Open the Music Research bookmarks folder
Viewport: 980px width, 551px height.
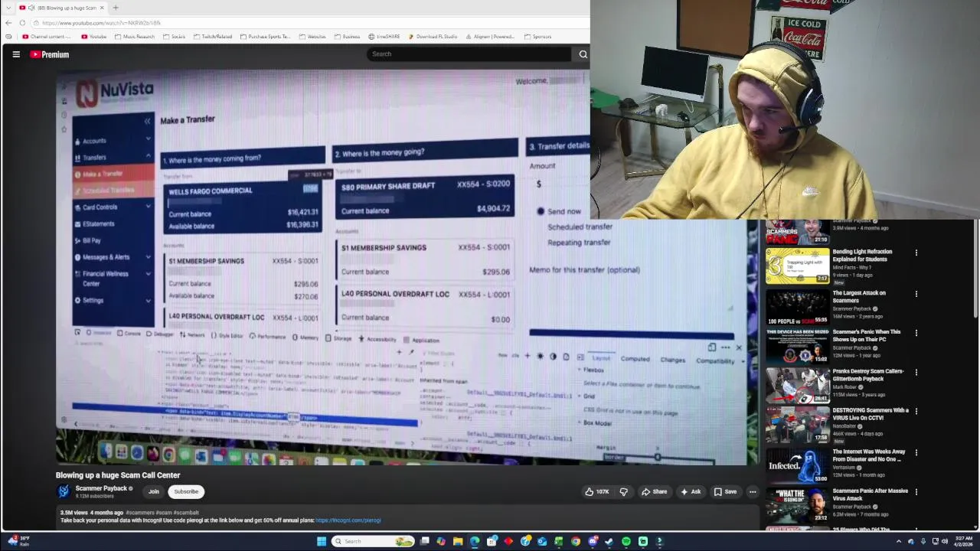point(135,37)
